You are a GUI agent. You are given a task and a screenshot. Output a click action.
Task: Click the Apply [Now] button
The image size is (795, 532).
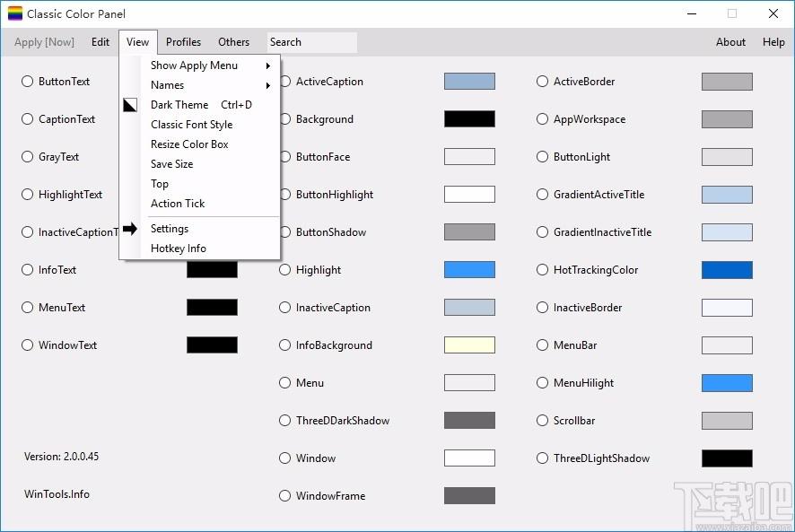point(44,42)
